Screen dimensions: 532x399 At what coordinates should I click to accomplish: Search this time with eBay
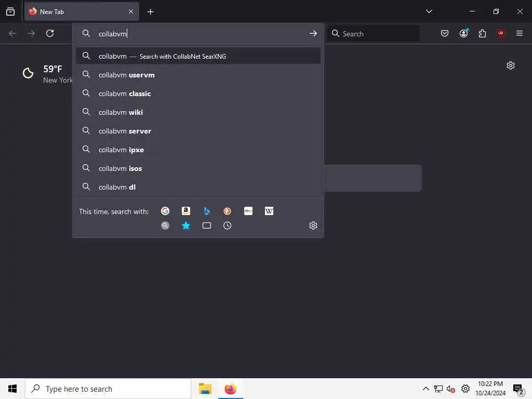pyautogui.click(x=248, y=211)
